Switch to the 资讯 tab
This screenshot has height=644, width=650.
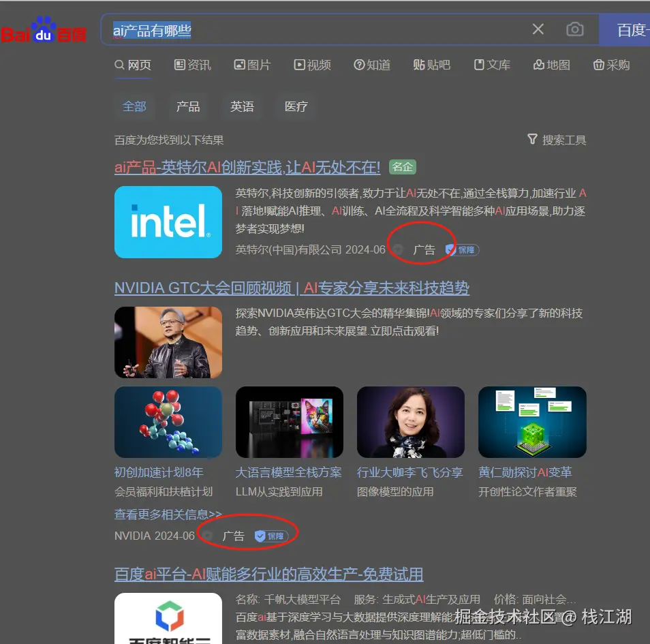tap(193, 65)
